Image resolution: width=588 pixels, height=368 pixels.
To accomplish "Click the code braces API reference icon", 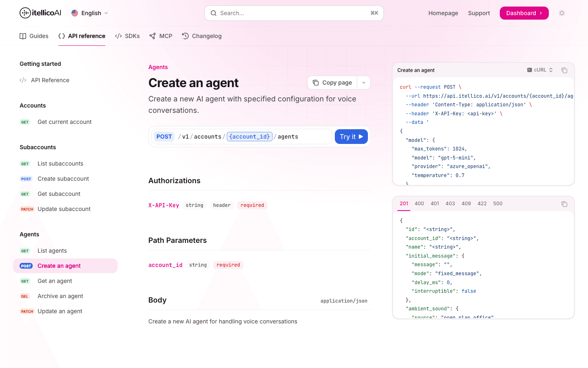I will point(61,36).
